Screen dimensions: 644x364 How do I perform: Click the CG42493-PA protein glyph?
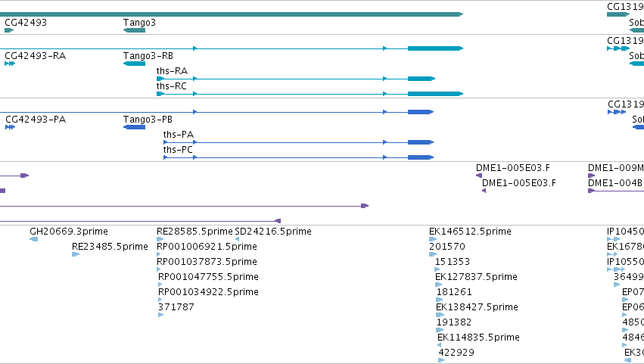click(11, 127)
